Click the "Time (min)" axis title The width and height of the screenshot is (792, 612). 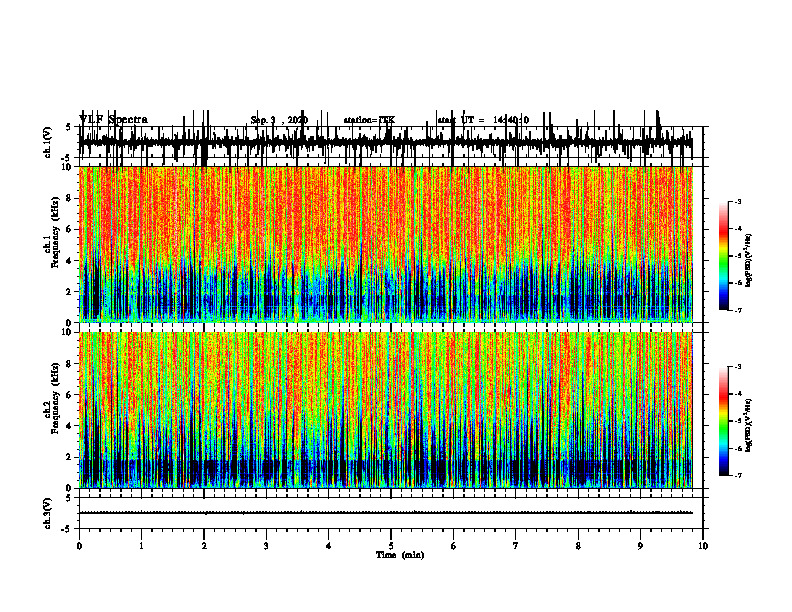coord(400,555)
